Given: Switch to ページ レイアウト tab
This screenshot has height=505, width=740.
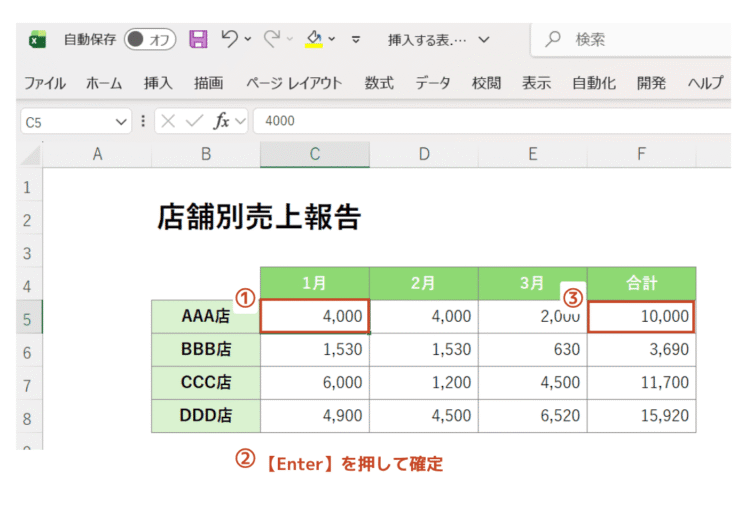Looking at the screenshot, I should 294,83.
